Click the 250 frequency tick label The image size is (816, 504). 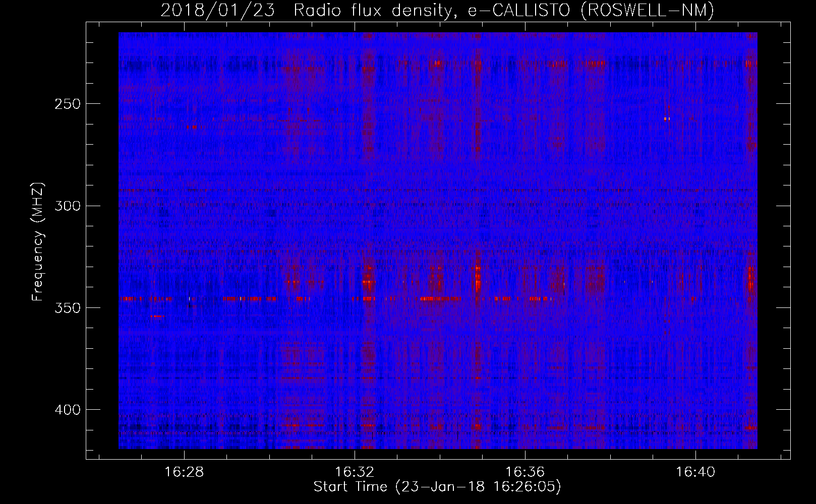pos(67,104)
